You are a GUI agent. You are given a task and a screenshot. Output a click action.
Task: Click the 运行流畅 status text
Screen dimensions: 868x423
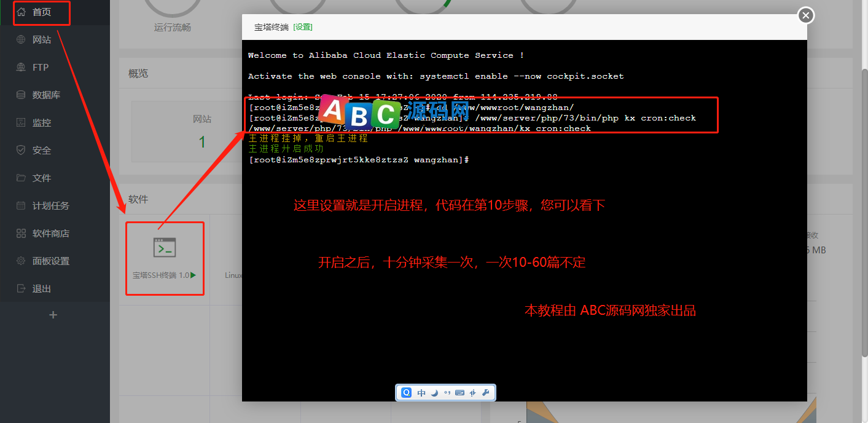pyautogui.click(x=173, y=27)
